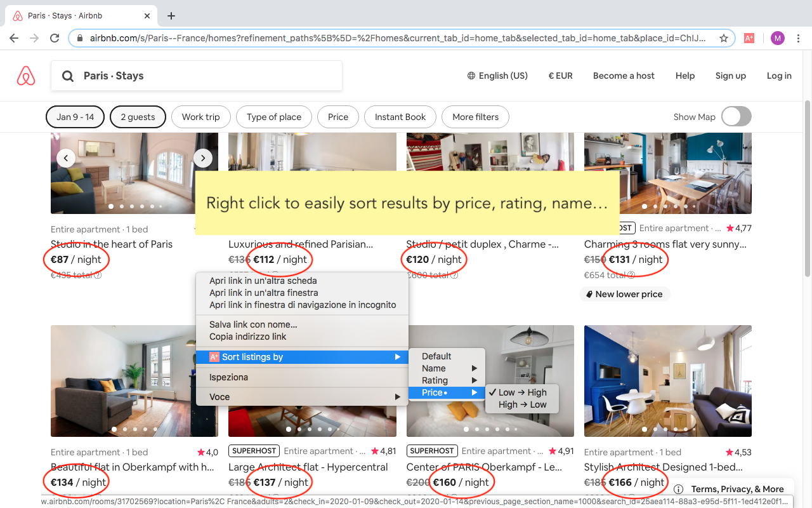Image resolution: width=812 pixels, height=508 pixels.
Task: Click SUPERHOST badge on Large Architect flat
Action: coord(254,451)
